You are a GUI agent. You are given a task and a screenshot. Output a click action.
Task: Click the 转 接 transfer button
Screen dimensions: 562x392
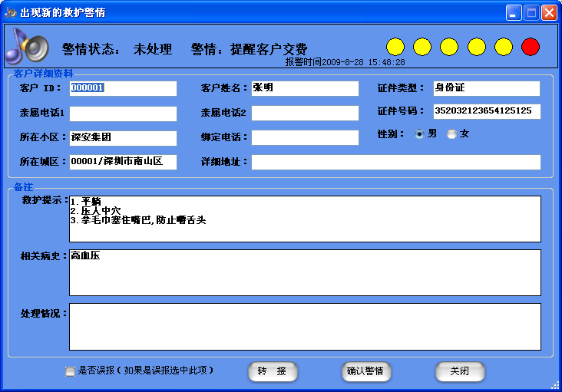[x=273, y=371]
